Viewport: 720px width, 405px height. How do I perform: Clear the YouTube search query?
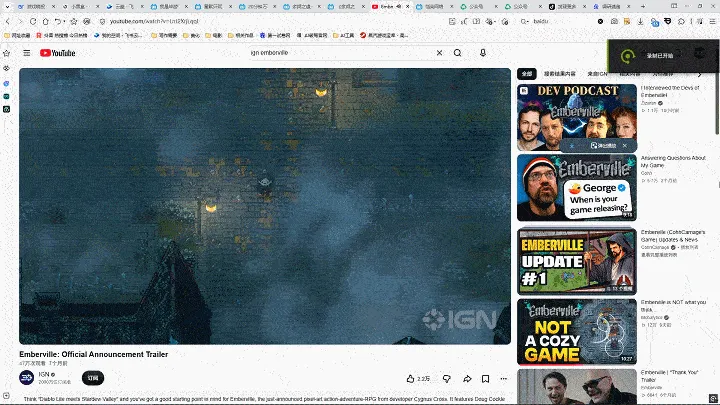[x=439, y=53]
